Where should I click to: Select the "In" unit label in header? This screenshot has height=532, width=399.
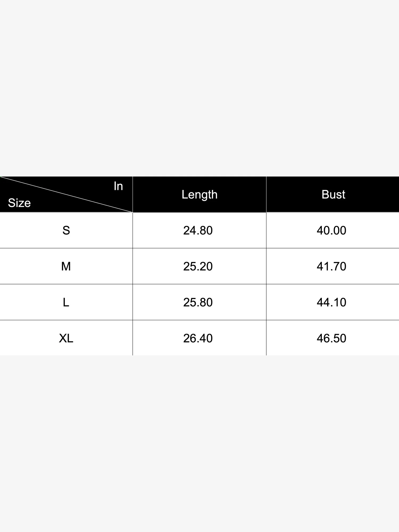(118, 186)
